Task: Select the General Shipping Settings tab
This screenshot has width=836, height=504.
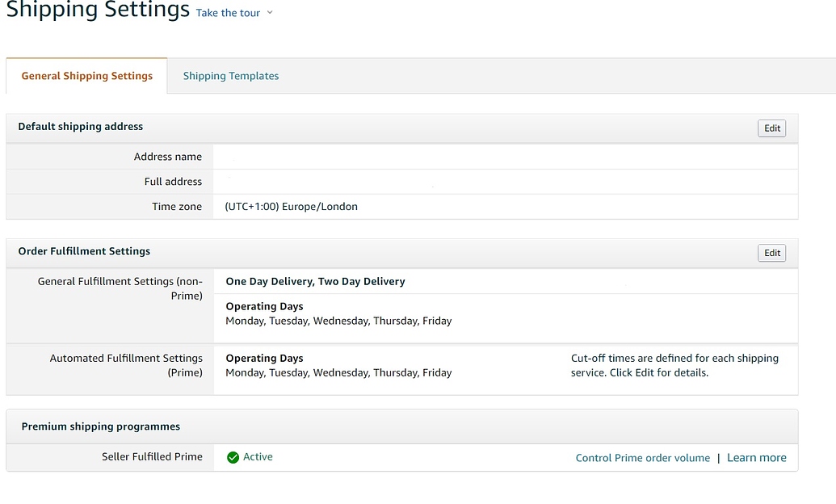Action: tap(87, 76)
